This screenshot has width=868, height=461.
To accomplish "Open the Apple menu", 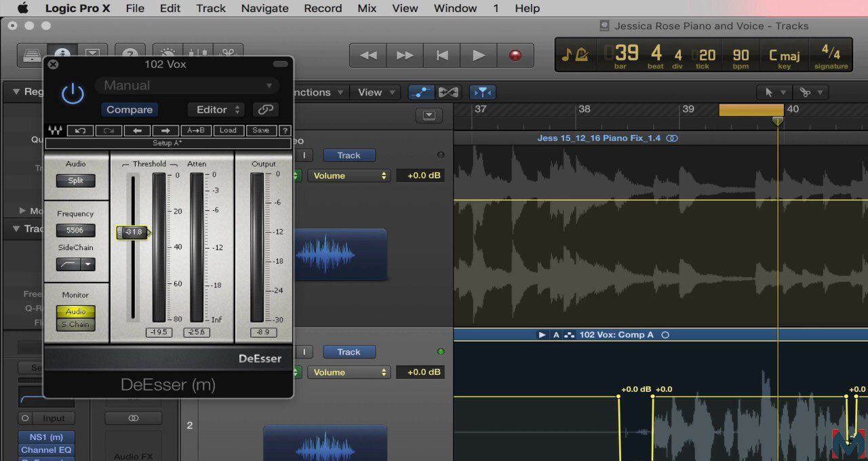I will 22,8.
